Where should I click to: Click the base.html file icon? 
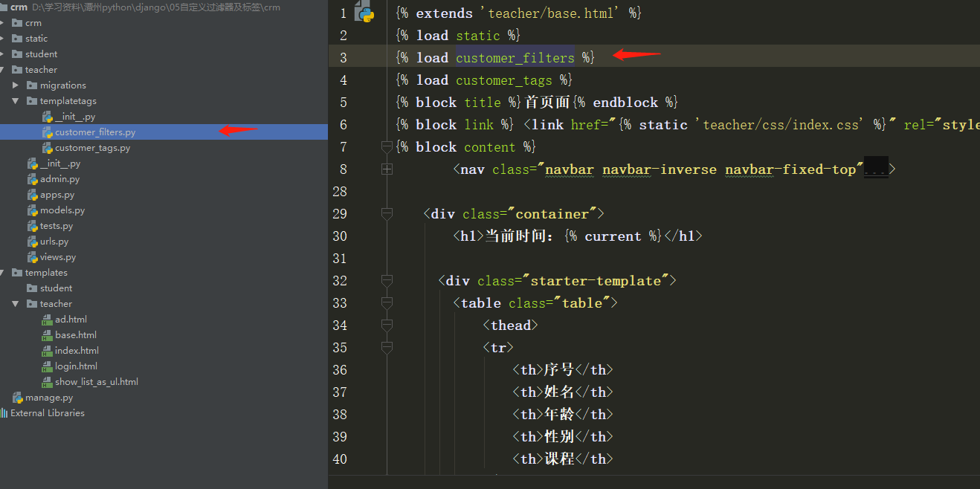(48, 335)
